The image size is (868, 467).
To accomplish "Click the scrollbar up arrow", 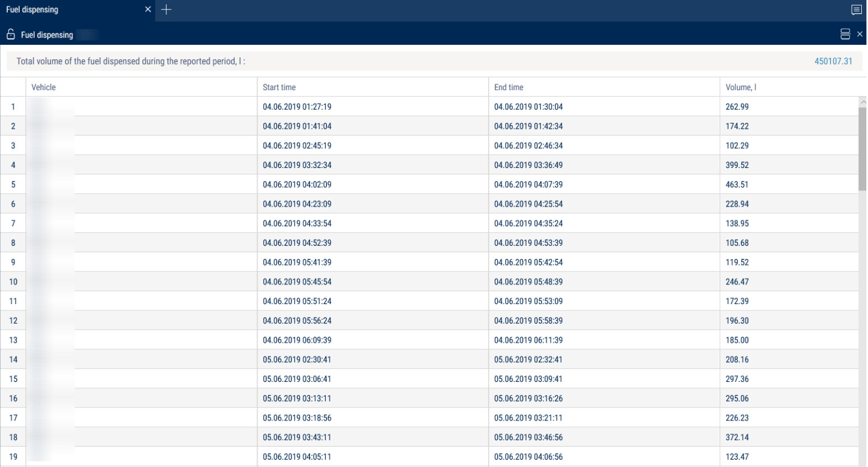I will point(862,102).
